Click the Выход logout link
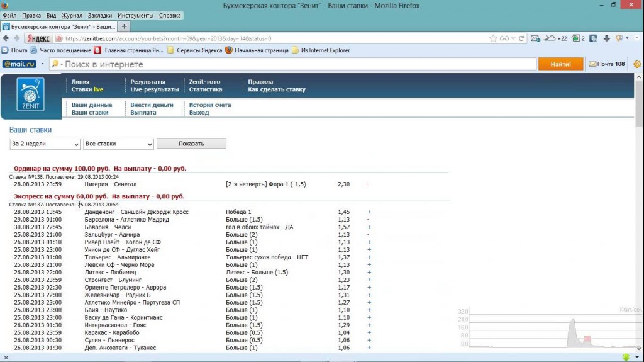The image size is (644, 362). pos(199,112)
